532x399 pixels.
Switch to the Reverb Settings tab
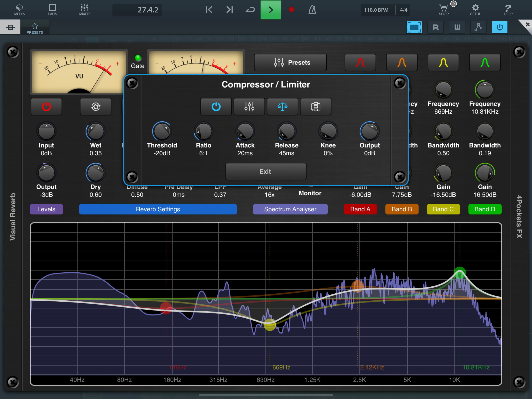158,209
